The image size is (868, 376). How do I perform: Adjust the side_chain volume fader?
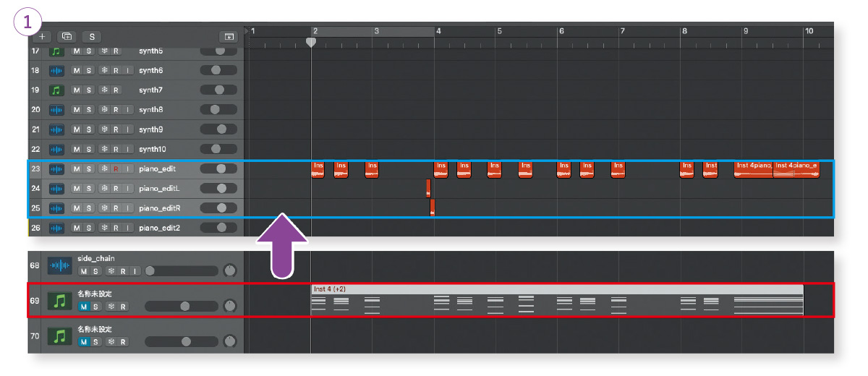tap(181, 271)
